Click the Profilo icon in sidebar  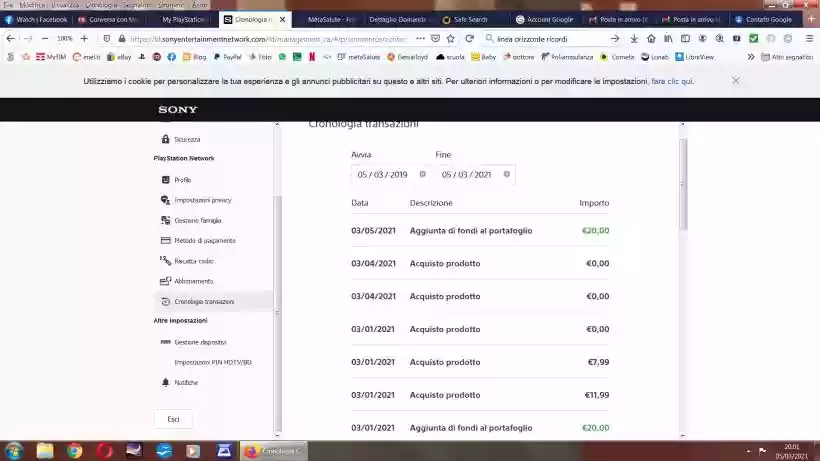click(x=166, y=180)
